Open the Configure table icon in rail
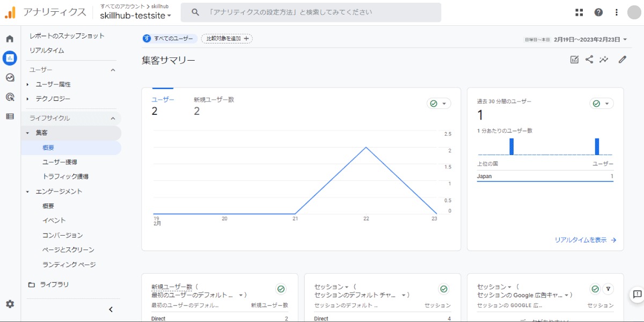The width and height of the screenshot is (644, 322). [10, 116]
